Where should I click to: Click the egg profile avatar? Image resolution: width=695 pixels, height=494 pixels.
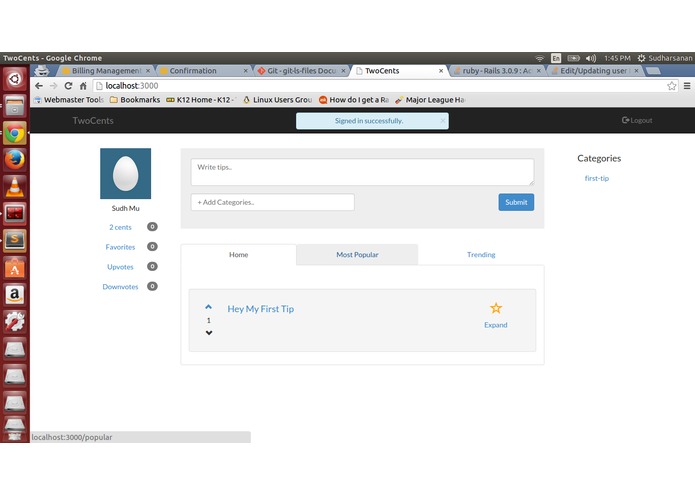pos(125,174)
